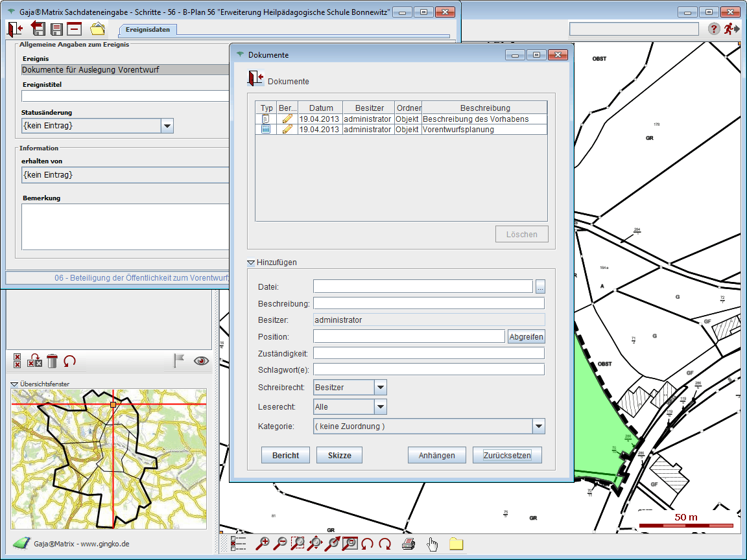Toggle the eye visibility icon
This screenshot has width=747, height=560.
[x=201, y=361]
